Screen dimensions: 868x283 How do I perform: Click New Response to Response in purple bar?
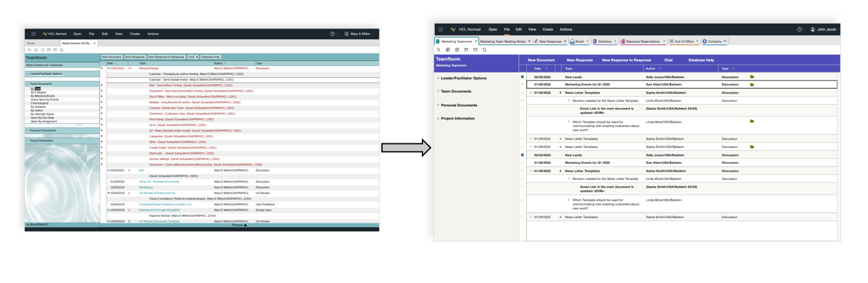626,60
